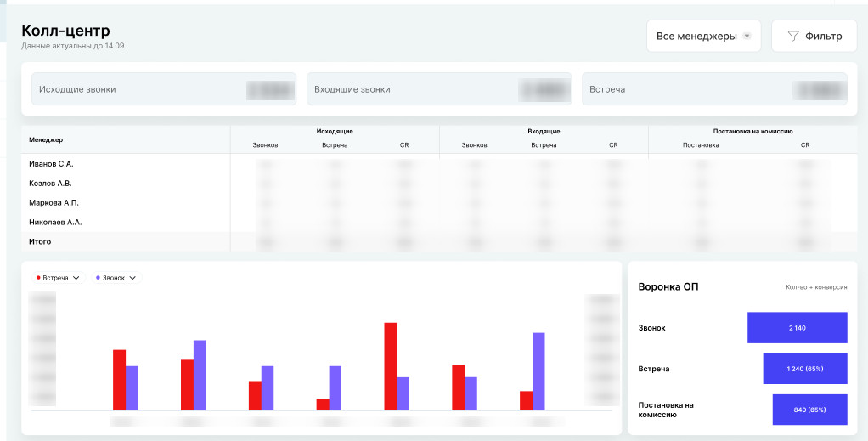Select the Исходящие звонки summary card

tap(164, 89)
